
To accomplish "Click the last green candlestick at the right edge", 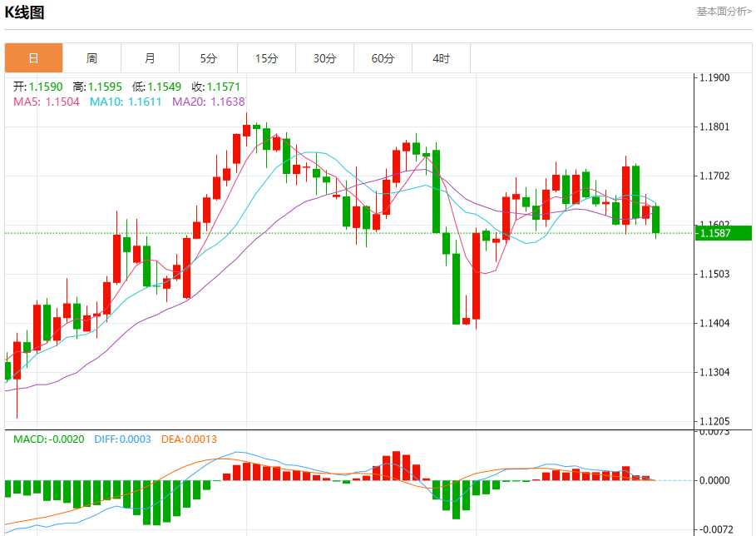I will coord(655,220).
